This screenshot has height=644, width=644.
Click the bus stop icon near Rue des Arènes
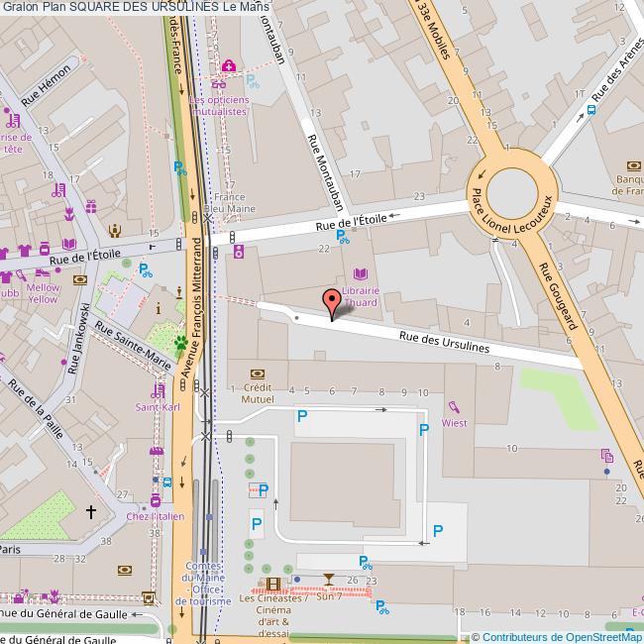click(x=590, y=111)
